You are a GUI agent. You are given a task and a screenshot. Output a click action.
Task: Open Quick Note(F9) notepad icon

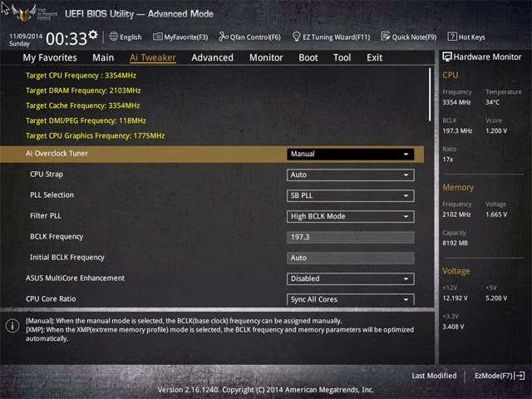coord(386,37)
